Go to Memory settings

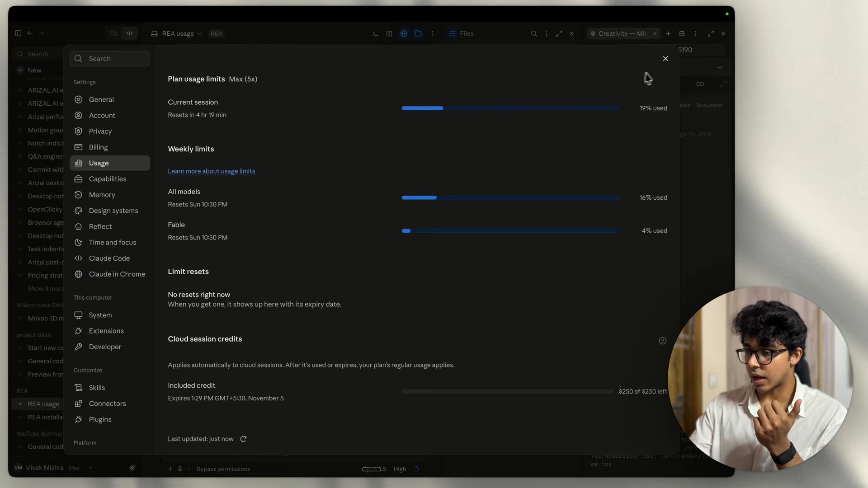[109, 195]
